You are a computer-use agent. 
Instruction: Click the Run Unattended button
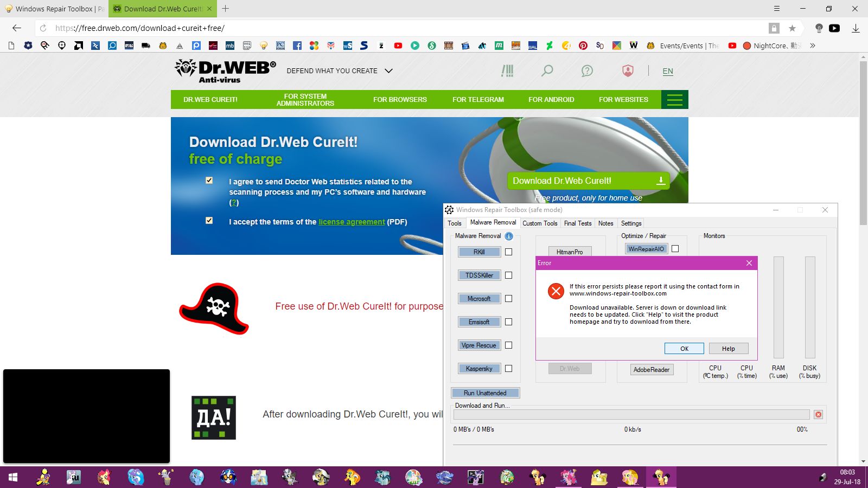pos(485,393)
